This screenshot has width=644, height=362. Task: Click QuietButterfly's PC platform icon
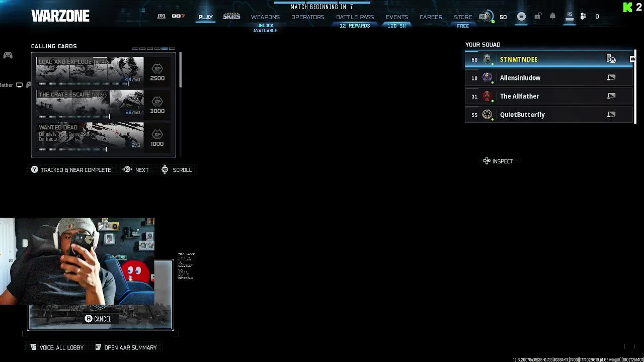click(x=611, y=115)
